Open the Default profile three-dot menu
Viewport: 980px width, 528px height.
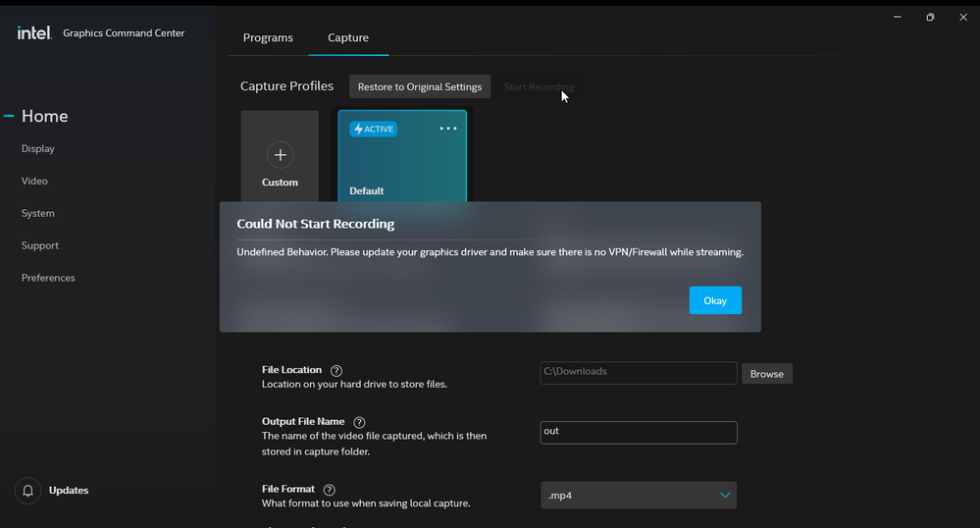pyautogui.click(x=448, y=129)
